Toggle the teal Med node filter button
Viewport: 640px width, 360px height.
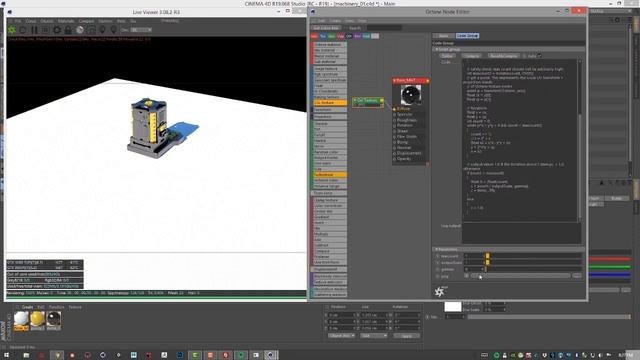point(366,36)
